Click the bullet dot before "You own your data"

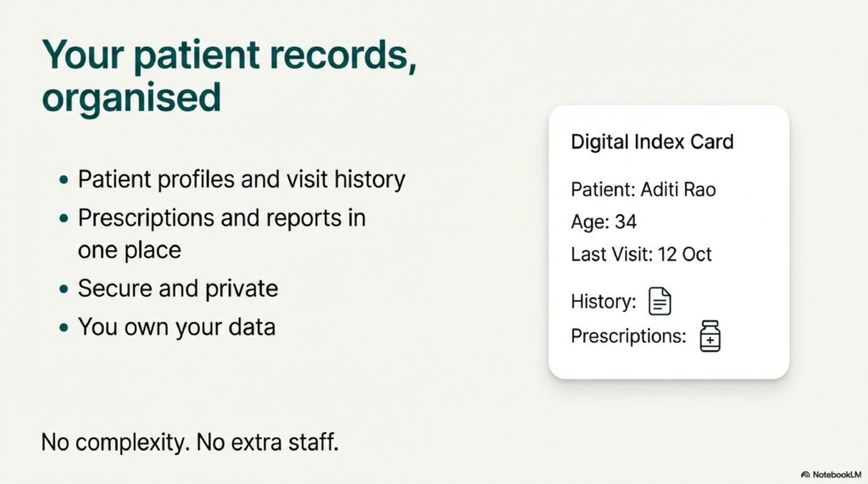pos(64,328)
